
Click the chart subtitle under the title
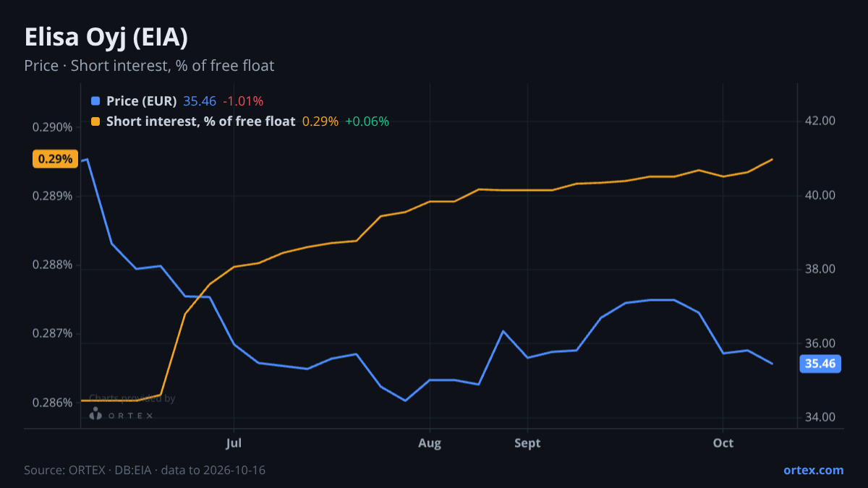click(149, 66)
